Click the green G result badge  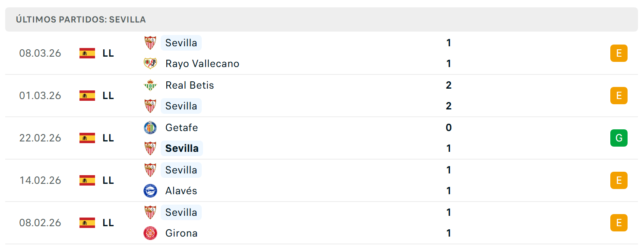click(x=619, y=138)
